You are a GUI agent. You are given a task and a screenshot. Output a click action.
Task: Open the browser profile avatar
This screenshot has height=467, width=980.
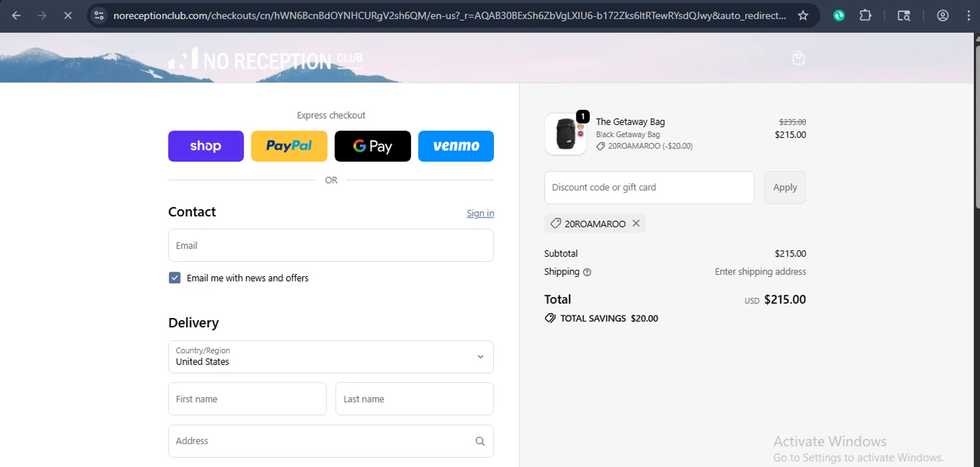click(943, 16)
